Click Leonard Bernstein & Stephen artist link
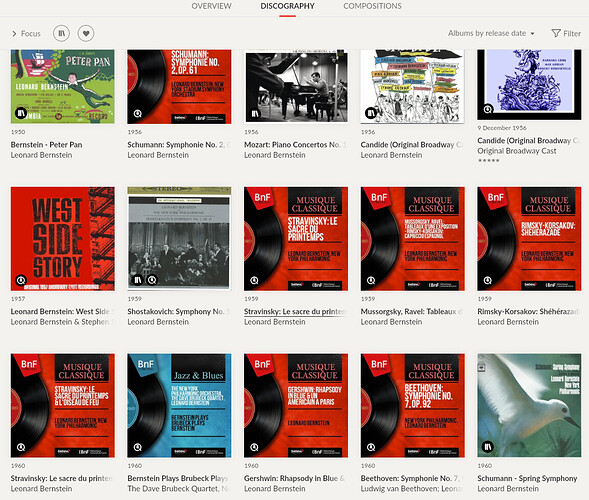Viewport: 589px width, 500px height. (62, 322)
